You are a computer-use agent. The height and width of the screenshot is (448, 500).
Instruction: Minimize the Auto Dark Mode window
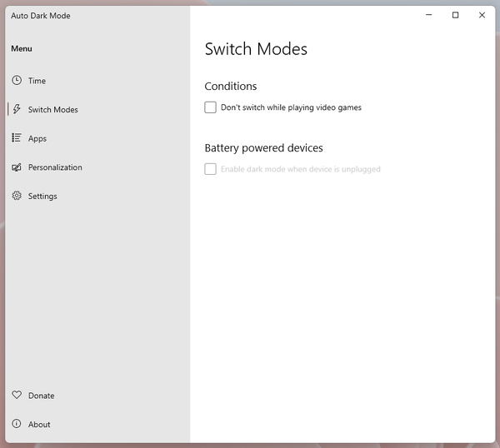pos(428,15)
